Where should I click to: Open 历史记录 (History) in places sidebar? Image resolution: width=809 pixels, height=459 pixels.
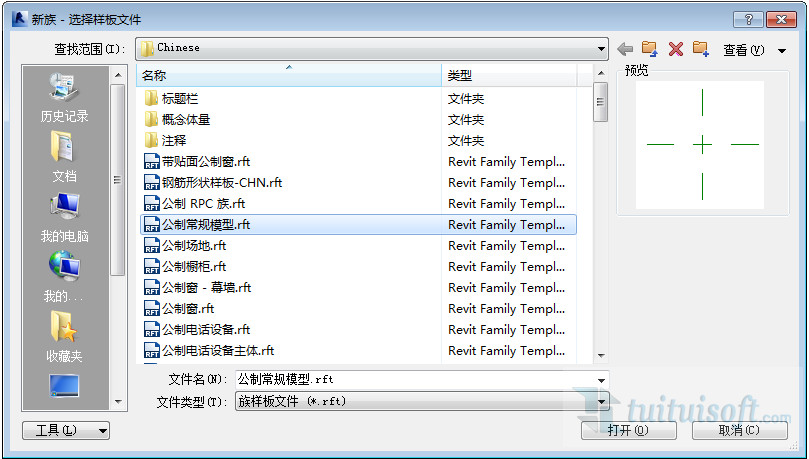point(65,98)
